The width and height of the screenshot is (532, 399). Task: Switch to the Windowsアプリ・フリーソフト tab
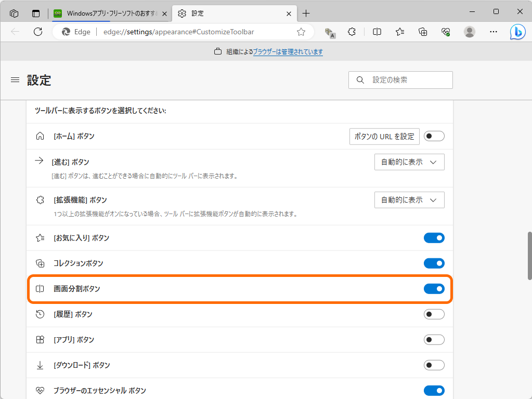click(x=111, y=14)
